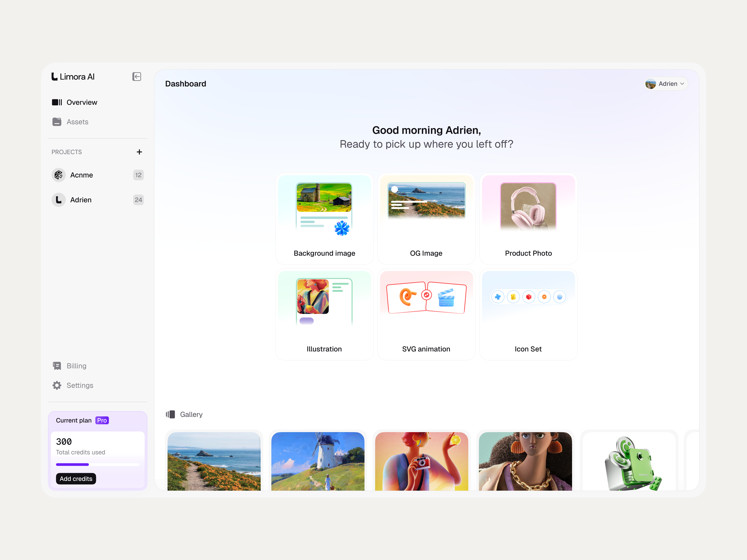Open the woman with camera gallery thumbnail
The image size is (747, 560).
421,461
